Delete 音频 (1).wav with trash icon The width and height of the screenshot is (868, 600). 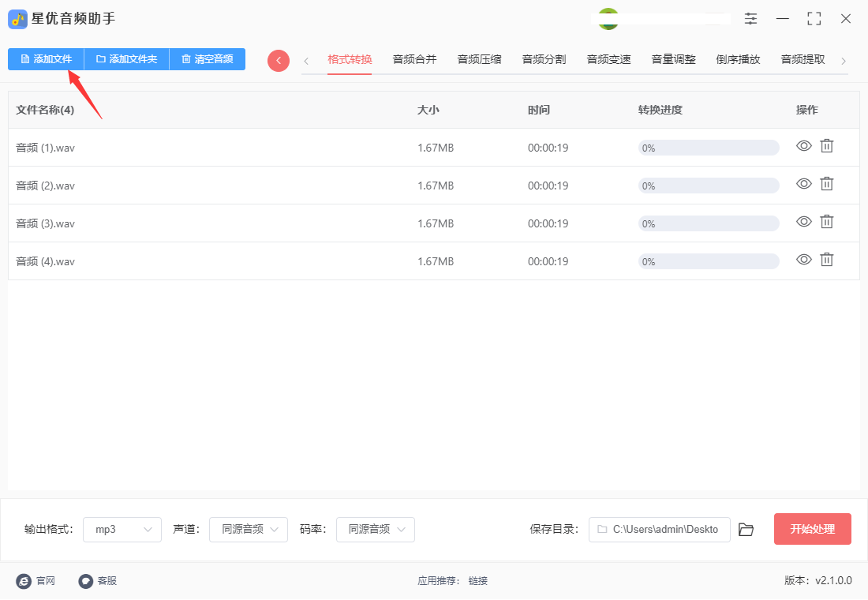[826, 146]
